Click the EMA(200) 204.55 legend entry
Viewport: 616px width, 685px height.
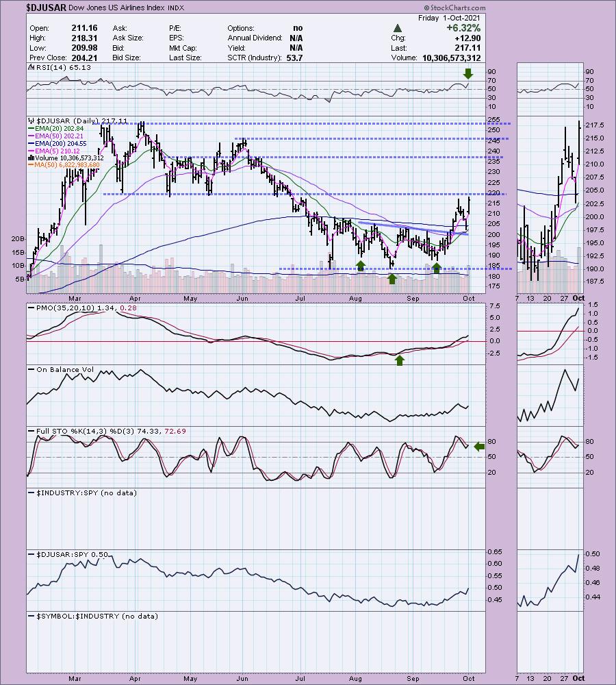coord(61,144)
